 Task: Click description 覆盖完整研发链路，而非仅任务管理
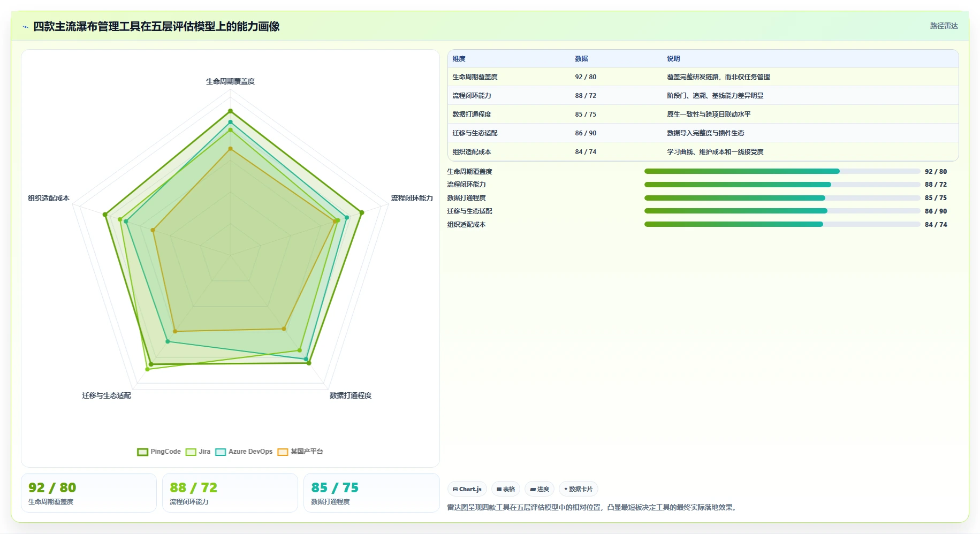point(718,77)
